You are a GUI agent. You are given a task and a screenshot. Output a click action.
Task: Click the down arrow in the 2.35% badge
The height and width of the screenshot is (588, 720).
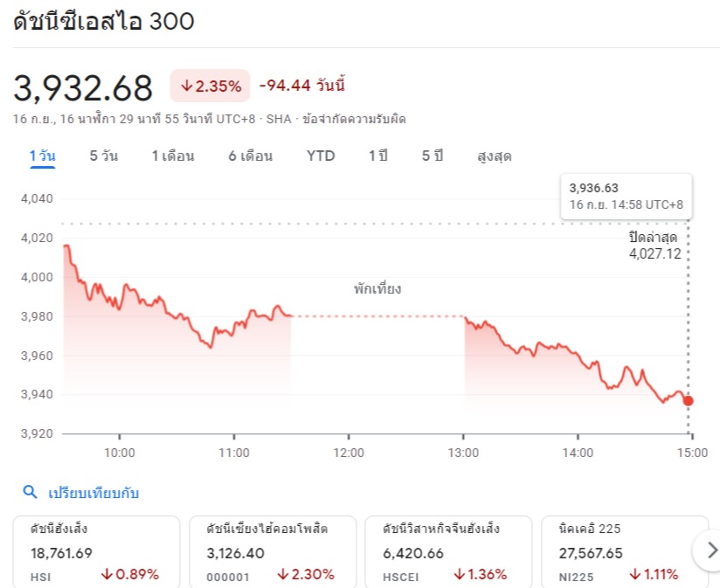[x=186, y=86]
